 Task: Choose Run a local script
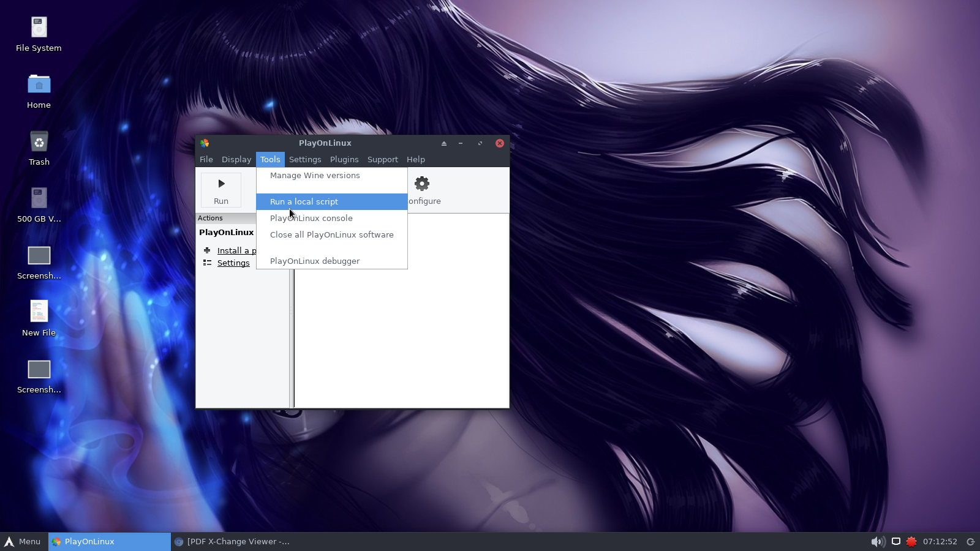click(304, 202)
